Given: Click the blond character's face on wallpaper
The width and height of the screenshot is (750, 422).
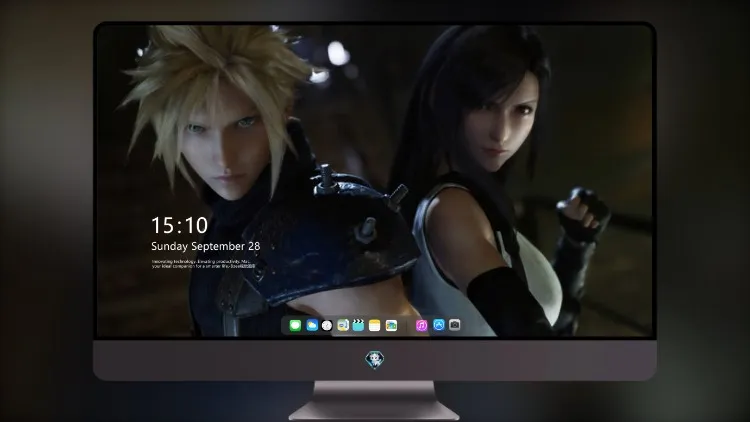Looking at the screenshot, I should [x=225, y=144].
